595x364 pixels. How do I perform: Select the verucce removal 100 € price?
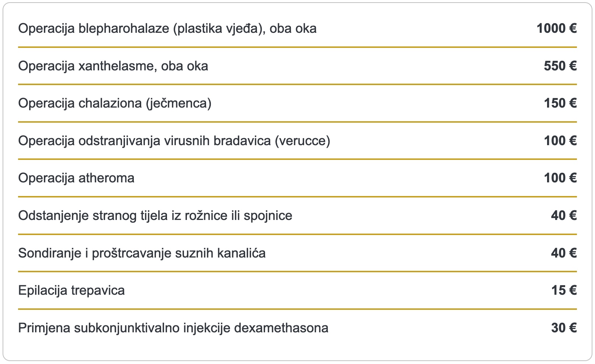560,141
